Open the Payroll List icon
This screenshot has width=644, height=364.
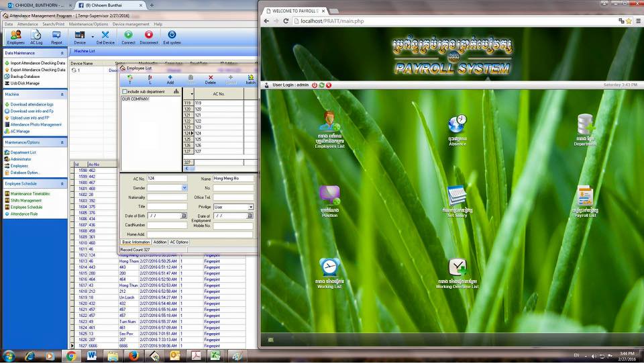point(584,196)
